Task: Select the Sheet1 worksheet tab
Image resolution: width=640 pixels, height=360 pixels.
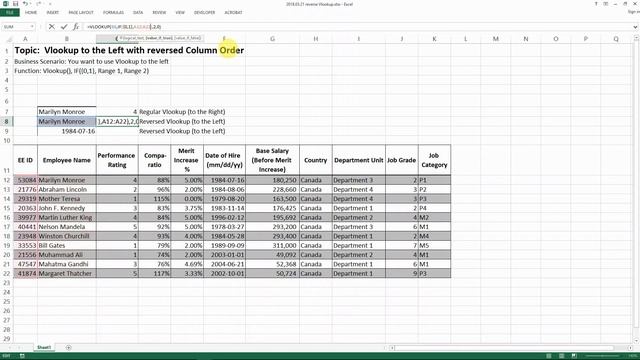Action: click(44, 347)
